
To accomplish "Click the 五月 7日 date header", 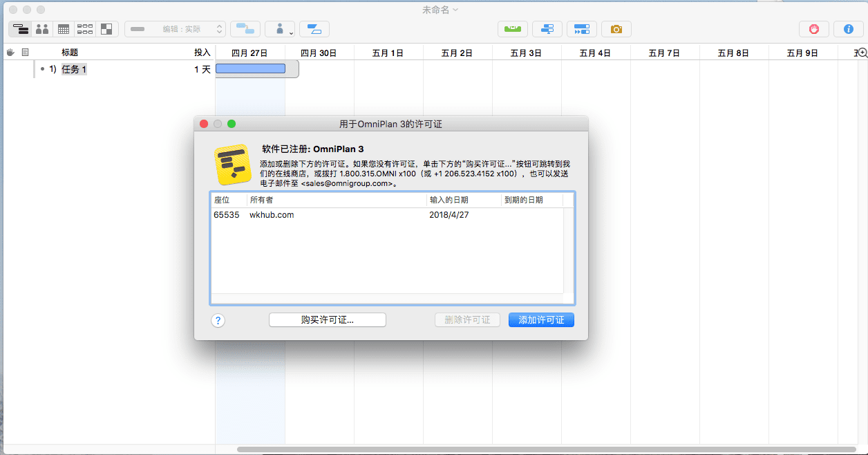I will [664, 53].
